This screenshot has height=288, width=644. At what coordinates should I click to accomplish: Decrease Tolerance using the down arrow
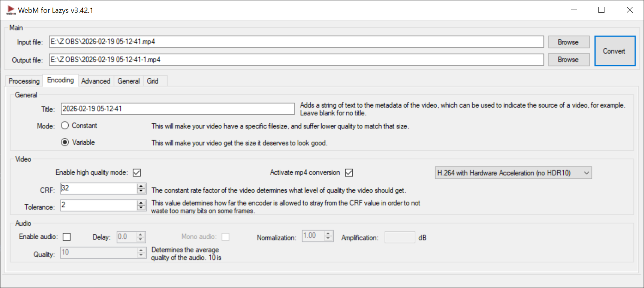pyautogui.click(x=141, y=208)
